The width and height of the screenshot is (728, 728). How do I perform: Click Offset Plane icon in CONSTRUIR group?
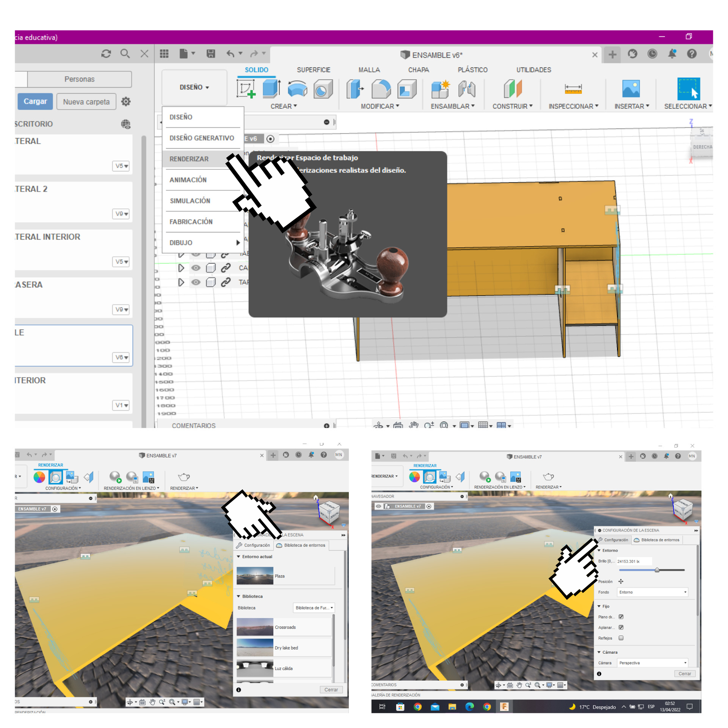coord(513,89)
